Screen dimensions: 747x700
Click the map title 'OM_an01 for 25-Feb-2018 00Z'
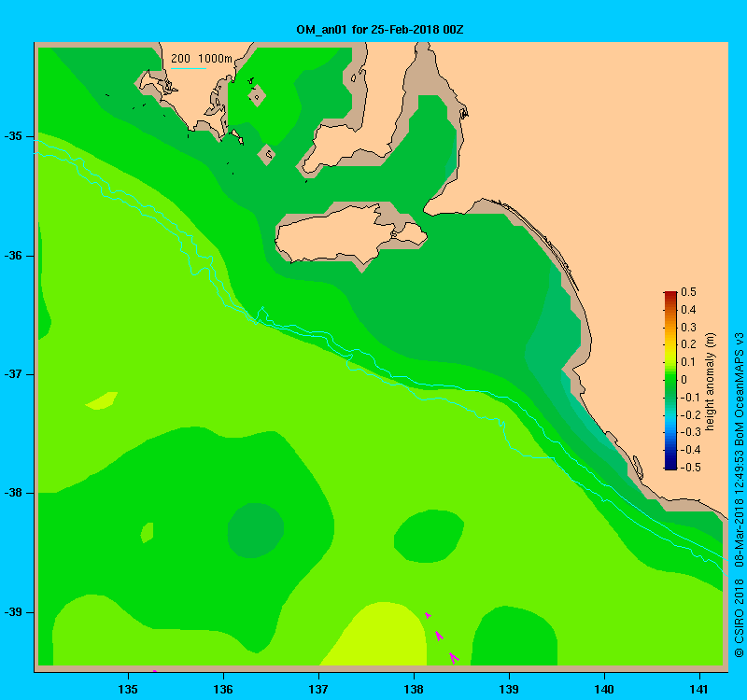380,30
